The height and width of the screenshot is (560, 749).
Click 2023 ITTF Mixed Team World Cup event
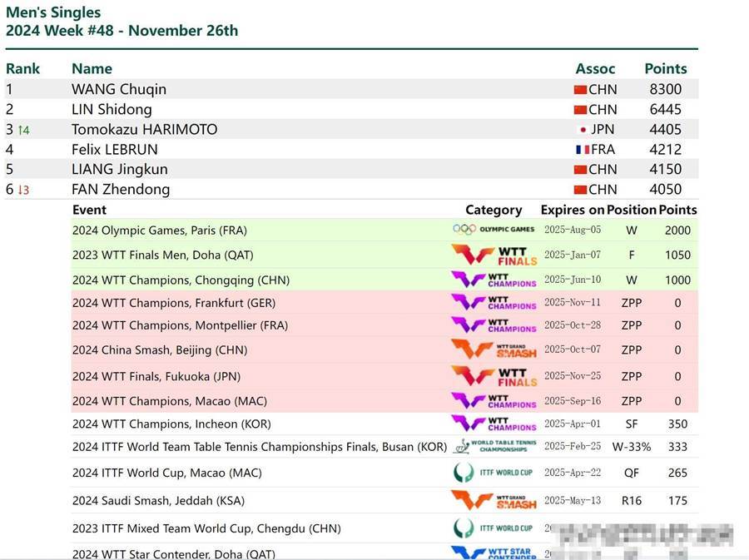coord(207,528)
